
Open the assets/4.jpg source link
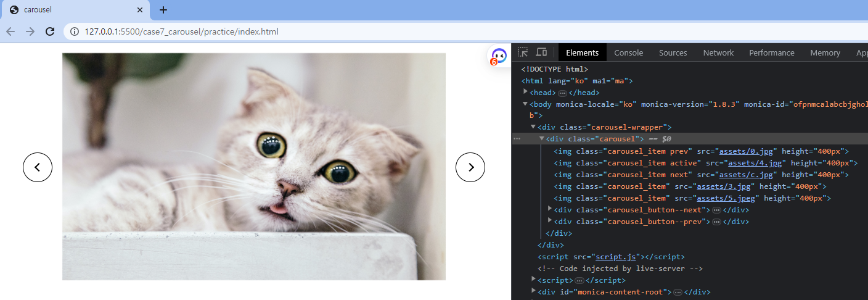pos(755,163)
